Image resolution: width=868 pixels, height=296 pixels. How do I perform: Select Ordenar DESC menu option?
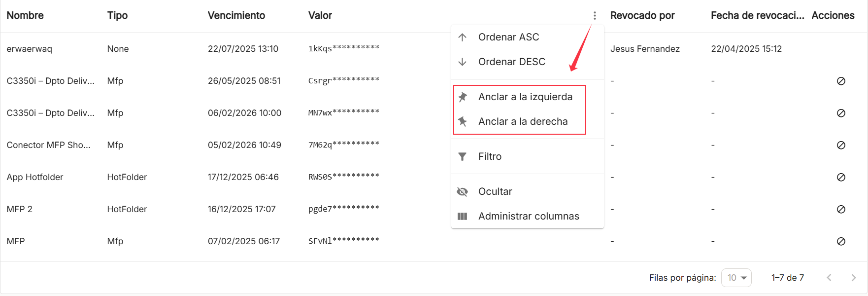click(528, 62)
